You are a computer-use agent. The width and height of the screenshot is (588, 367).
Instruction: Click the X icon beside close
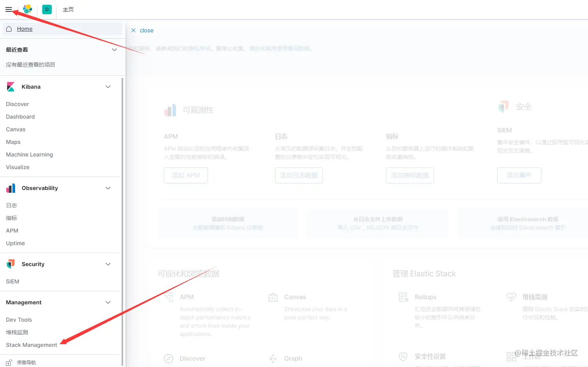133,30
